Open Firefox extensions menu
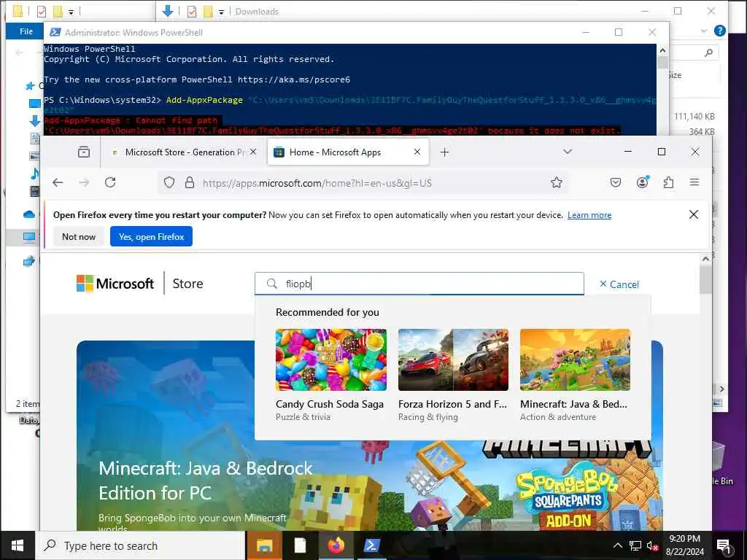 click(668, 182)
